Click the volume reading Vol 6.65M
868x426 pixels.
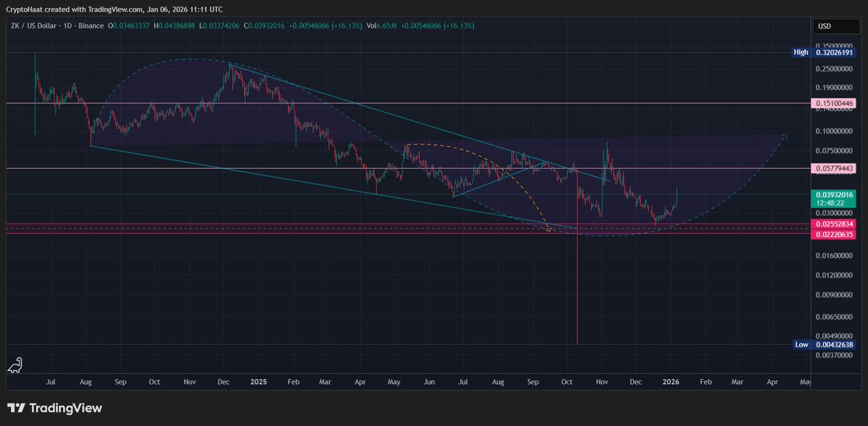click(383, 26)
